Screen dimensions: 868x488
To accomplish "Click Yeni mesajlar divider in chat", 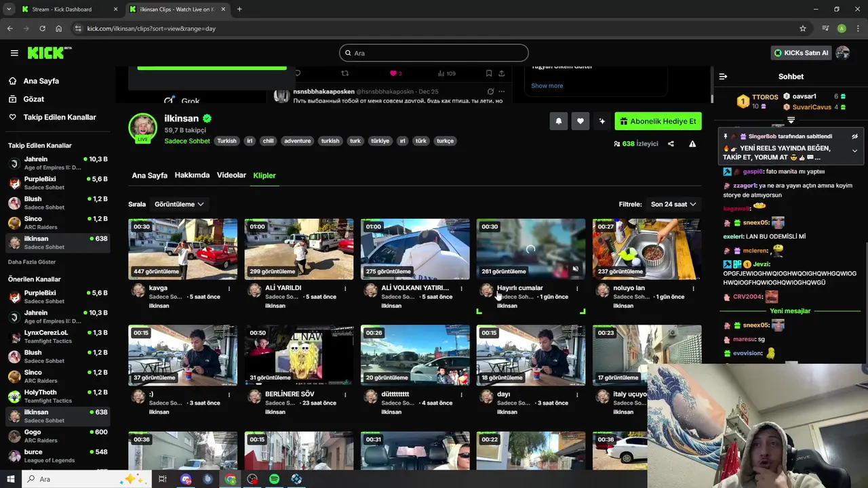I will point(790,311).
